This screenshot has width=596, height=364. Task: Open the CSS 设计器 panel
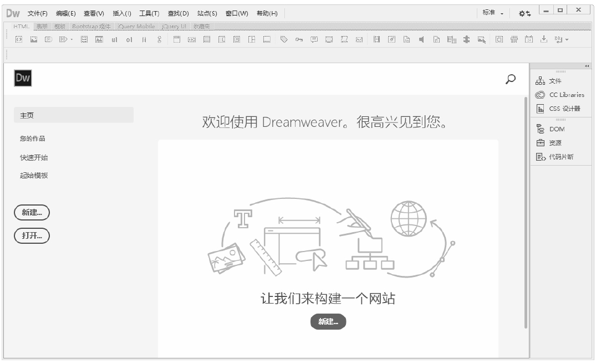coord(558,109)
